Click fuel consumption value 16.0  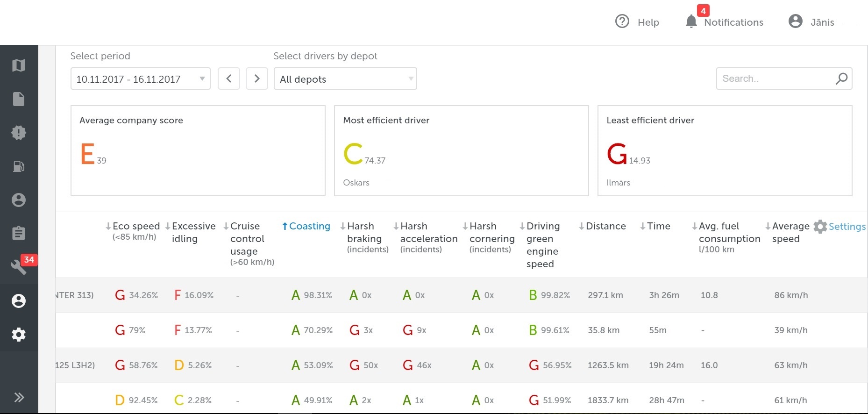point(709,365)
